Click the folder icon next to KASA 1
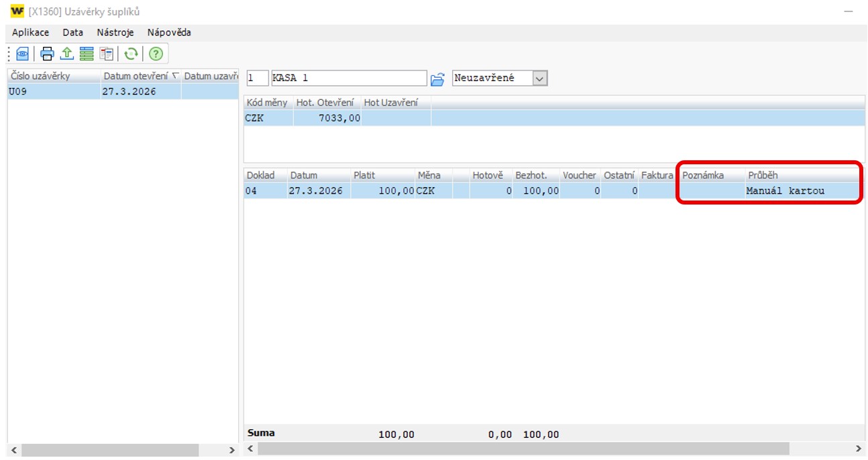 437,79
